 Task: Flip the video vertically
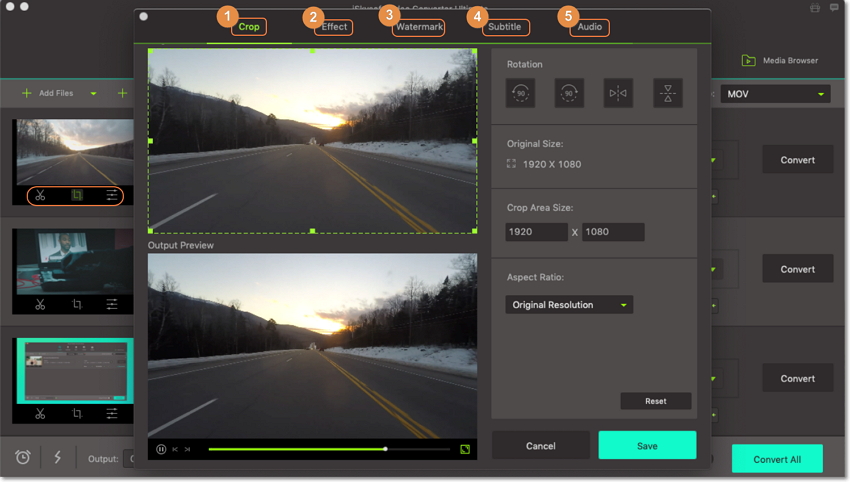point(667,93)
